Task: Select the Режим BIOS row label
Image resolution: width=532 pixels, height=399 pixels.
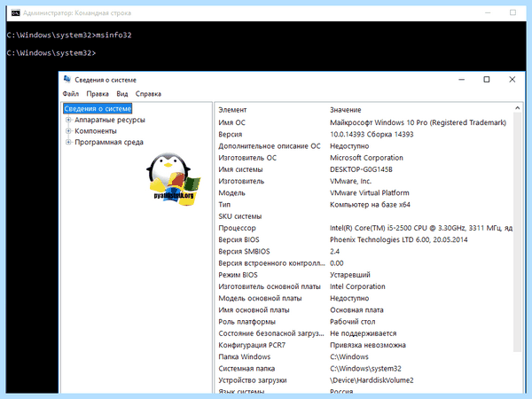Action: point(238,275)
